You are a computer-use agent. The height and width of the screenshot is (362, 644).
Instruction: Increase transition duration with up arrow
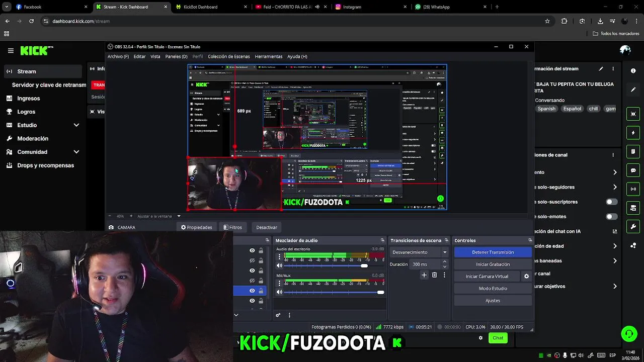tap(444, 261)
